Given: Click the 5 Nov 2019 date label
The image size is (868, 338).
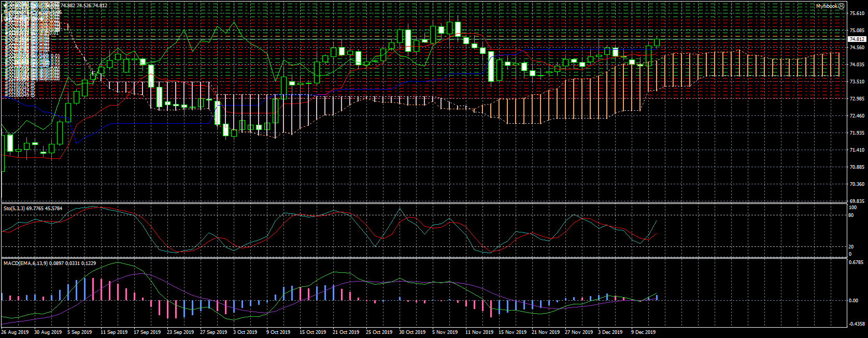Looking at the screenshot, I should click(445, 332).
